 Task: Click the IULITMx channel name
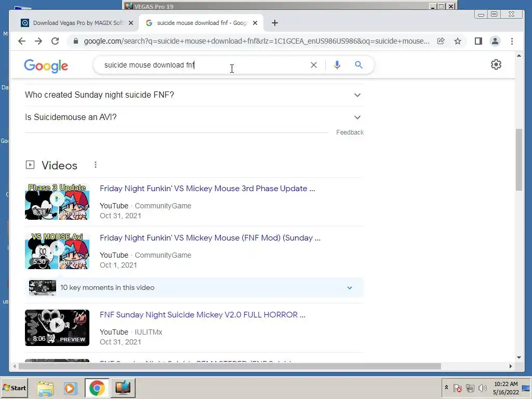click(x=148, y=332)
